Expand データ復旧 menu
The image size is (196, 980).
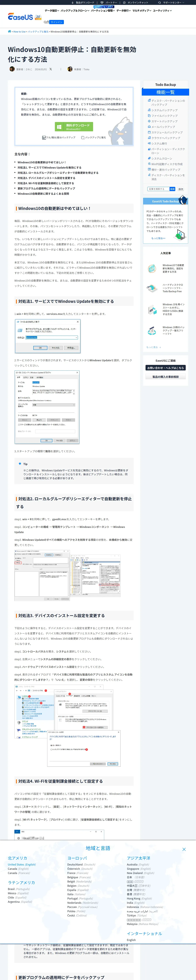52,11
